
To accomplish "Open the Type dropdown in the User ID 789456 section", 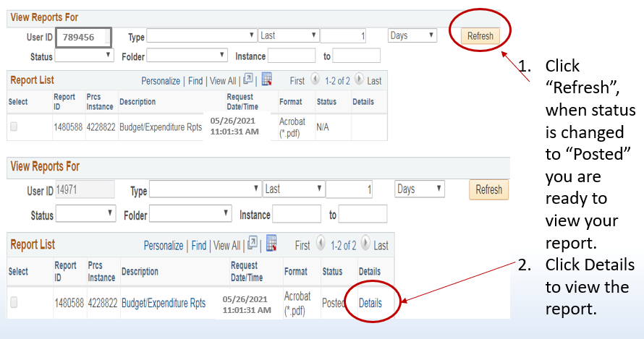I will [x=202, y=35].
